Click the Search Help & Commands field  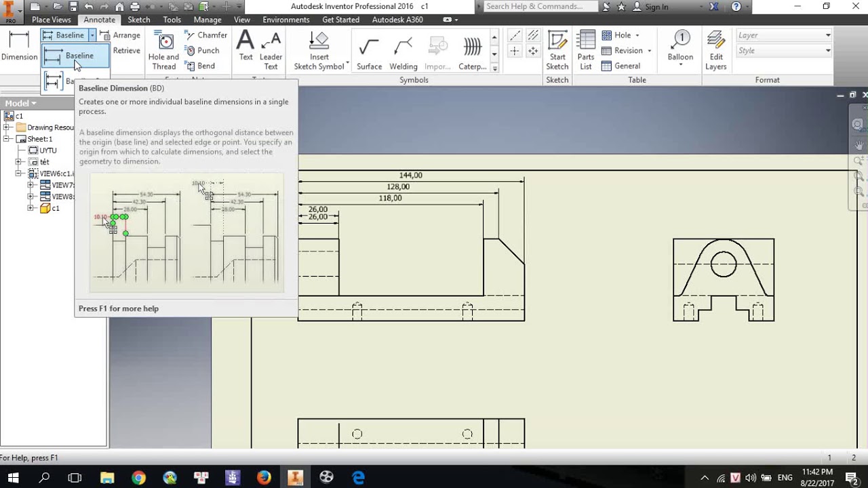(x=540, y=6)
